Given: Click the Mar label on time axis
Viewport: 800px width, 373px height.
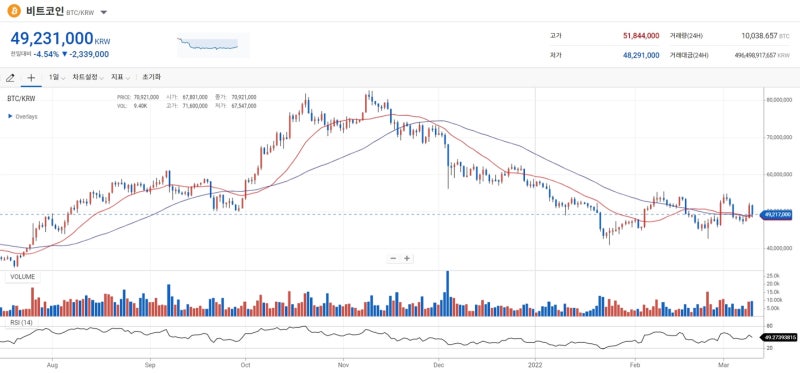Looking at the screenshot, I should 723,365.
